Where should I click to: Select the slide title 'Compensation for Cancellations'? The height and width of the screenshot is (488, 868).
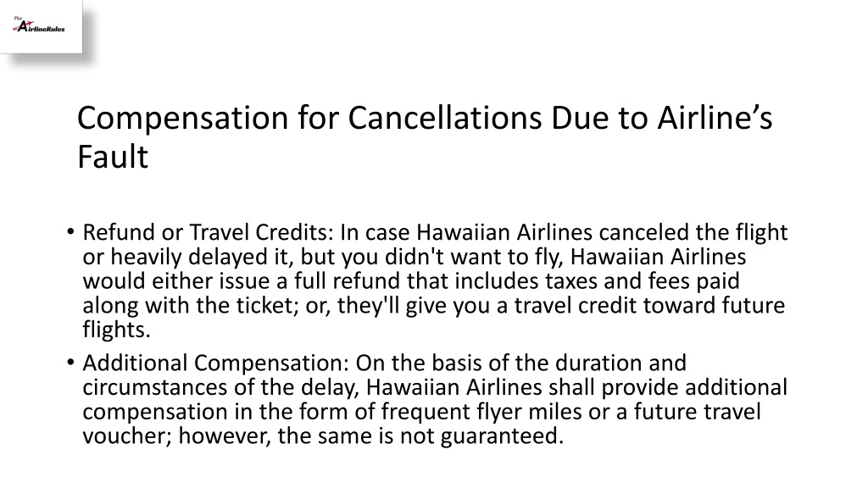(309, 119)
